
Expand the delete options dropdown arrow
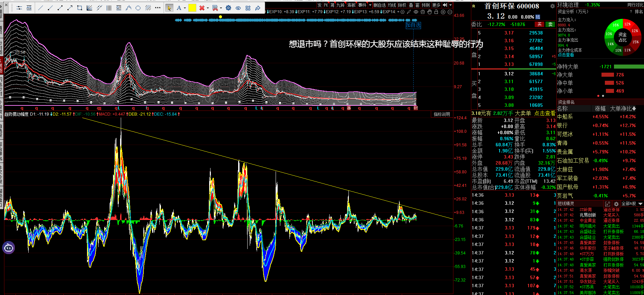[x=208, y=8]
